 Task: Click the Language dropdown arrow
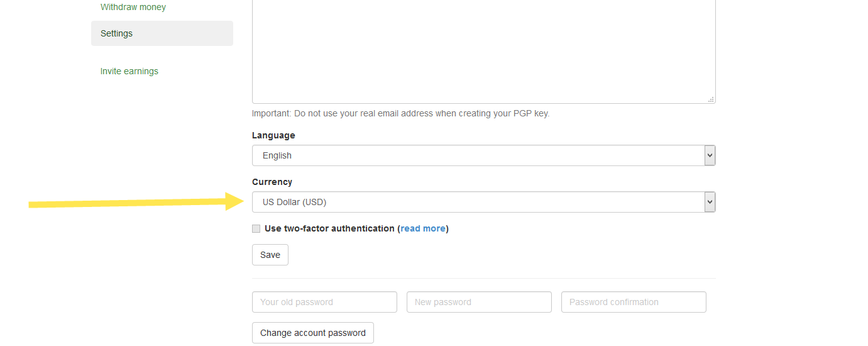[x=710, y=155]
